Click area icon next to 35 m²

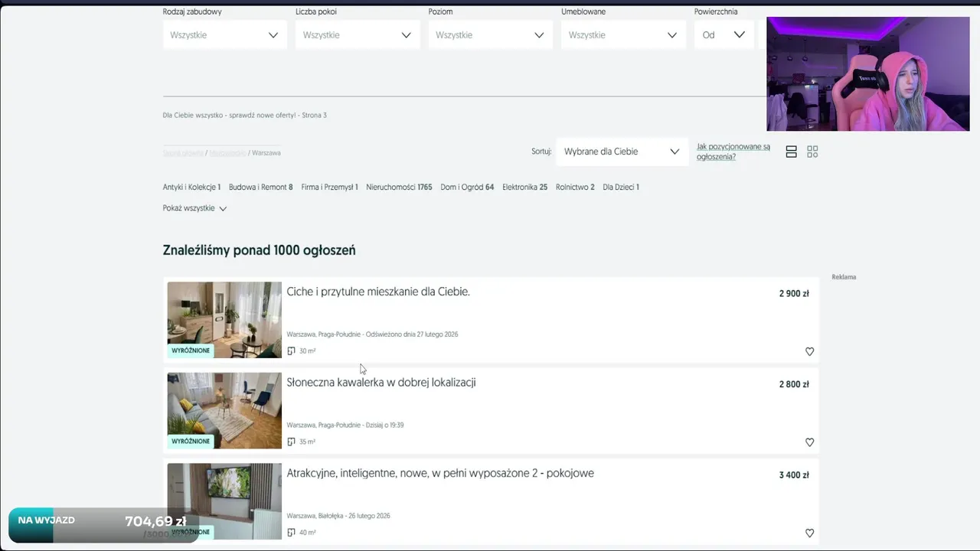pyautogui.click(x=291, y=442)
